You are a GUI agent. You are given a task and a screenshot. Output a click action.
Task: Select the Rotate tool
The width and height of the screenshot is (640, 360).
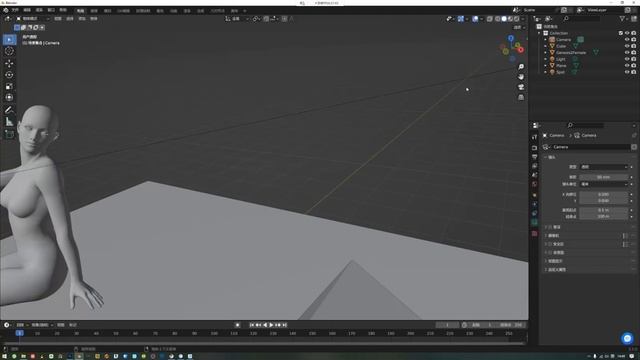tap(9, 75)
